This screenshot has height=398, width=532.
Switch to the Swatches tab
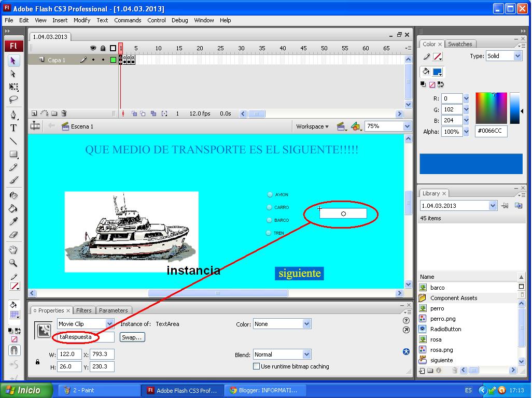tap(460, 44)
